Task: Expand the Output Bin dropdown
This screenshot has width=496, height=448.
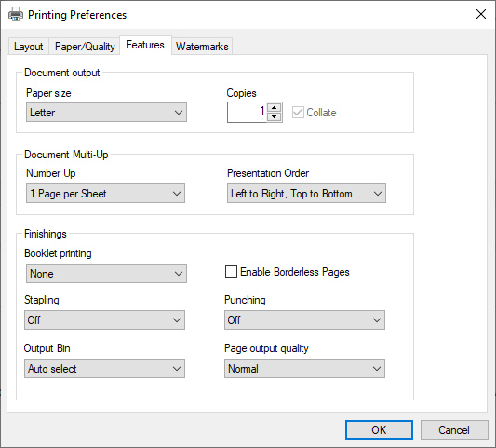Action: (x=104, y=369)
